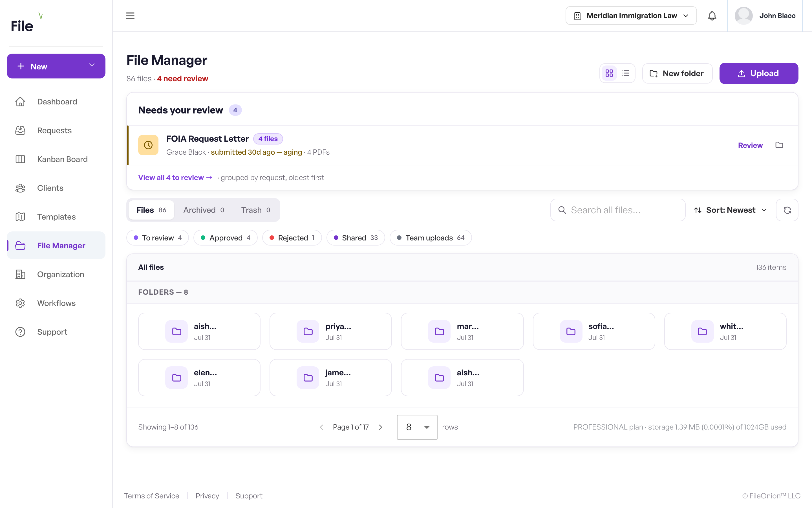The width and height of the screenshot is (812, 508).
Task: Create a New folder
Action: coord(677,73)
